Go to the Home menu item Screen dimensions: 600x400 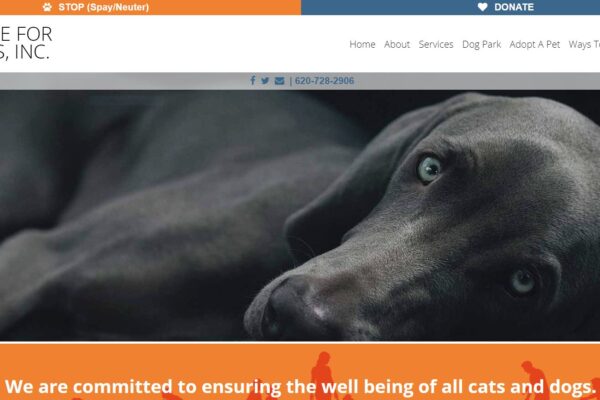(x=362, y=44)
